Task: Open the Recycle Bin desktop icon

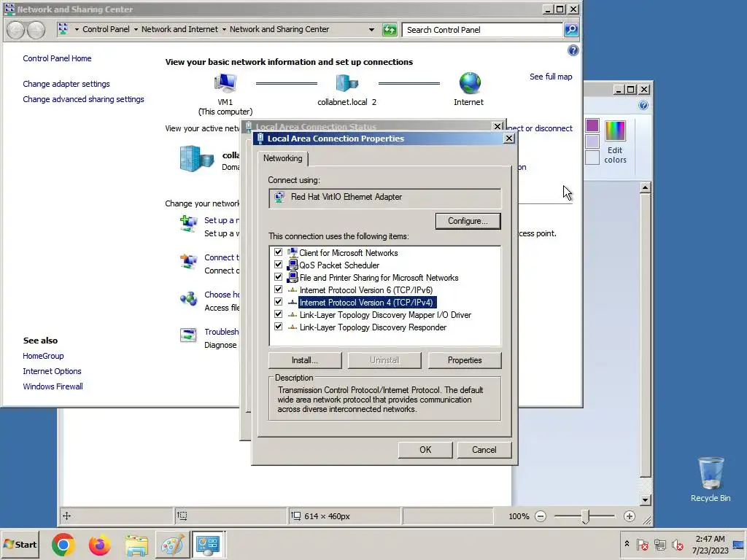Action: [x=711, y=479]
